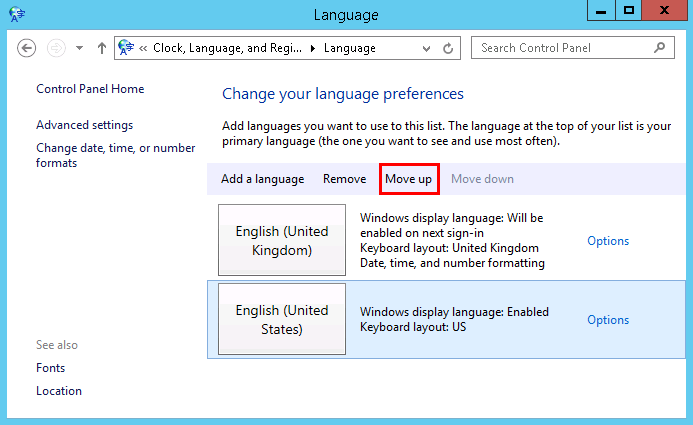
Task: Click the search magnifier icon
Action: (659, 47)
